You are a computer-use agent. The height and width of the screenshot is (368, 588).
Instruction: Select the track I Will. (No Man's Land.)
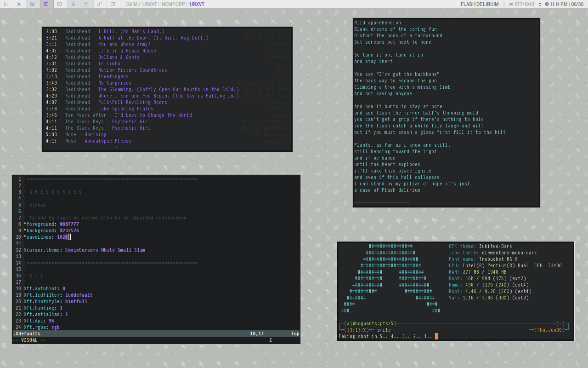tap(131, 31)
